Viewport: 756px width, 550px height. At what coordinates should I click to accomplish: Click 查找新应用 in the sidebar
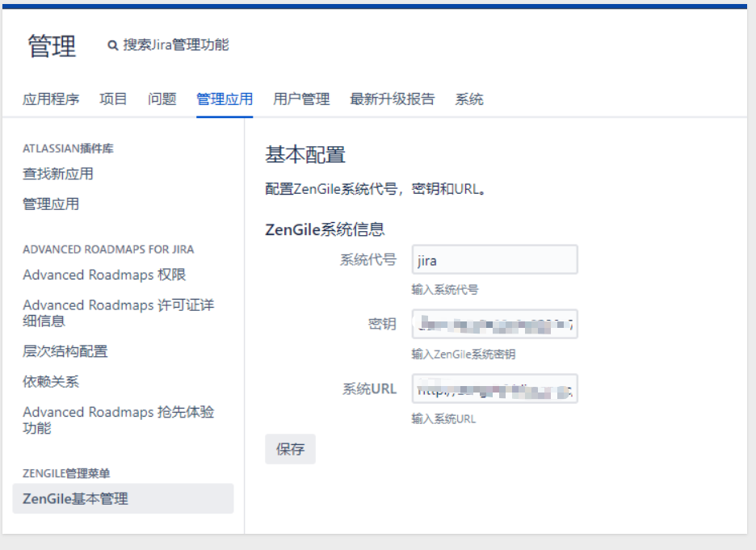pyautogui.click(x=58, y=174)
